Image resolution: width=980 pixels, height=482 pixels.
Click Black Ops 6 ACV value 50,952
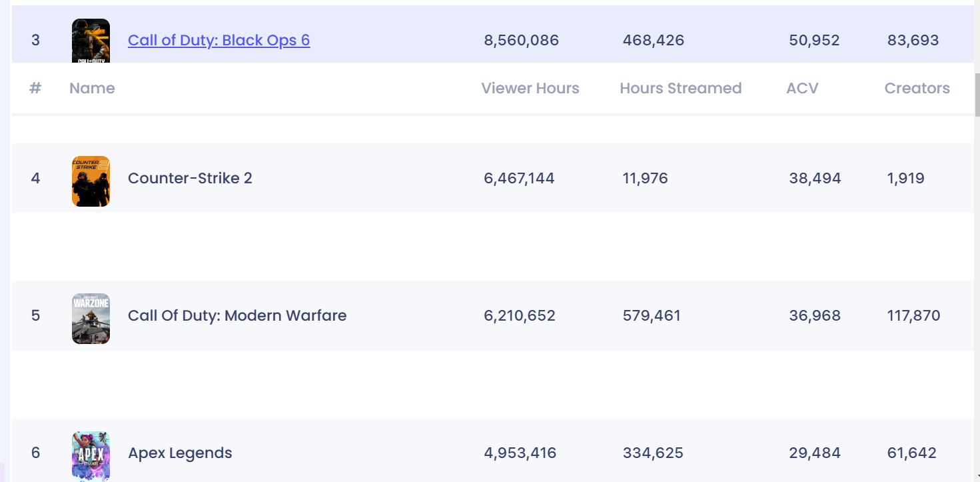(814, 40)
